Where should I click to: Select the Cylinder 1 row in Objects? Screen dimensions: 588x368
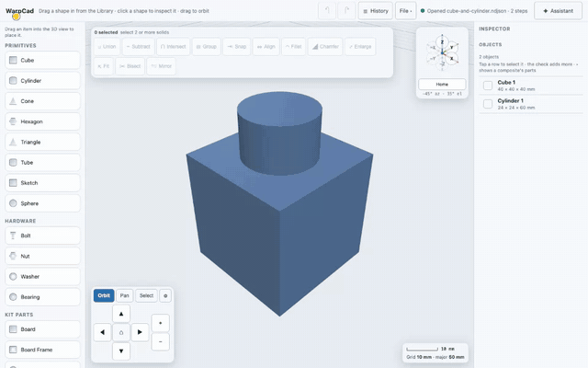click(531, 104)
